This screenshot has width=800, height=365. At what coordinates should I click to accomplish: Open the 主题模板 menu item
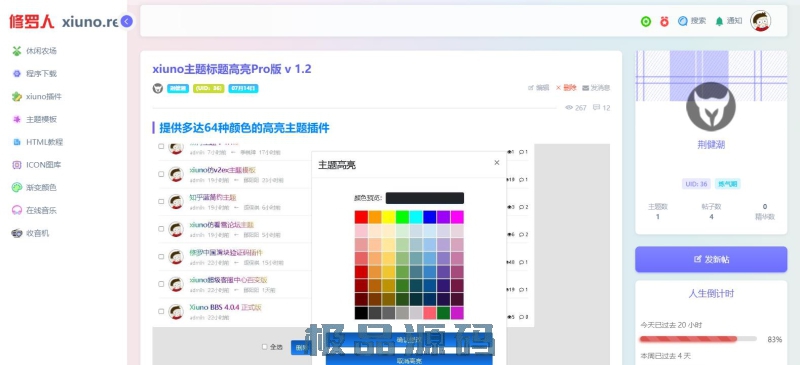pos(41,119)
